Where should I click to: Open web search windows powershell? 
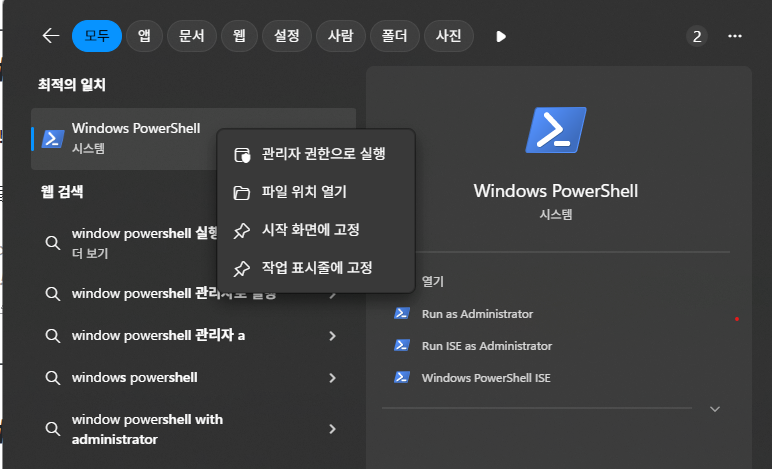click(x=193, y=377)
